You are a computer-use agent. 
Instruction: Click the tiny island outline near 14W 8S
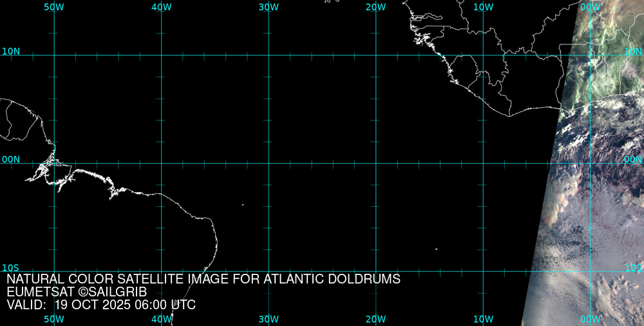436,249
